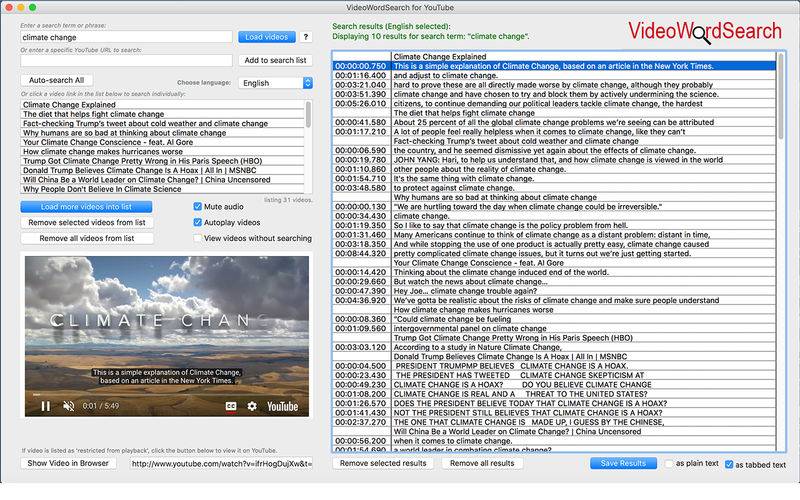Screen dimensions: 800x500
Task: Enable View videos without searching checkbox
Action: click(x=197, y=238)
